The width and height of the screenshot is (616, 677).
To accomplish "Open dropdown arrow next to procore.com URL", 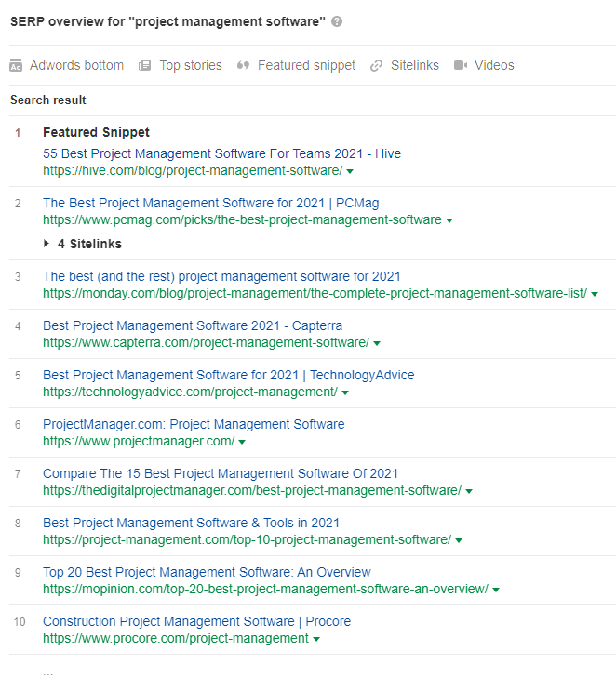I will 316,639.
